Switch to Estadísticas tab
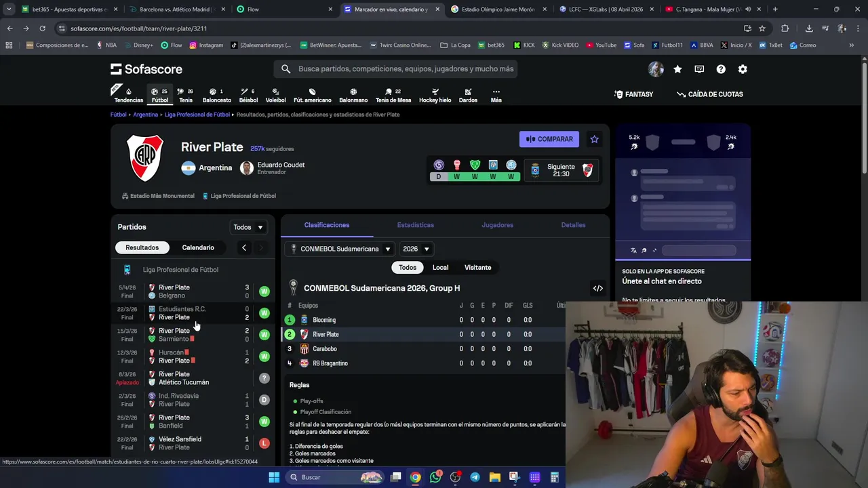The image size is (868, 488). pos(416,225)
